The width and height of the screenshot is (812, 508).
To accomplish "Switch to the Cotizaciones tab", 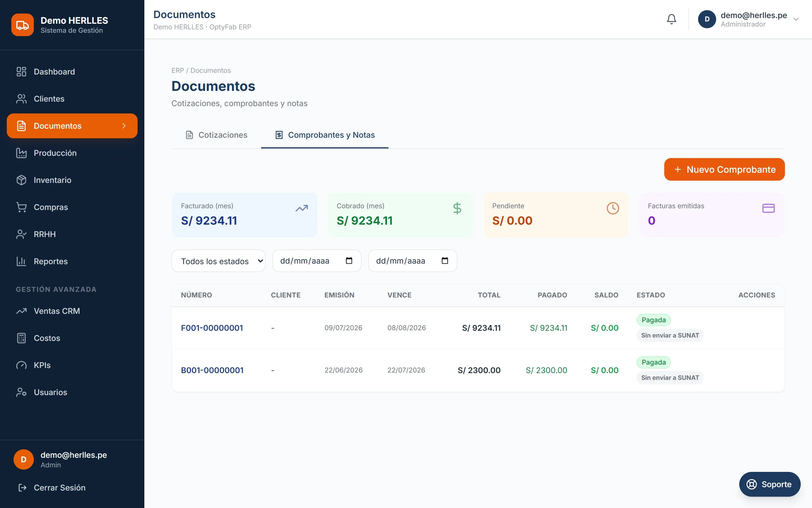I will coord(217,135).
